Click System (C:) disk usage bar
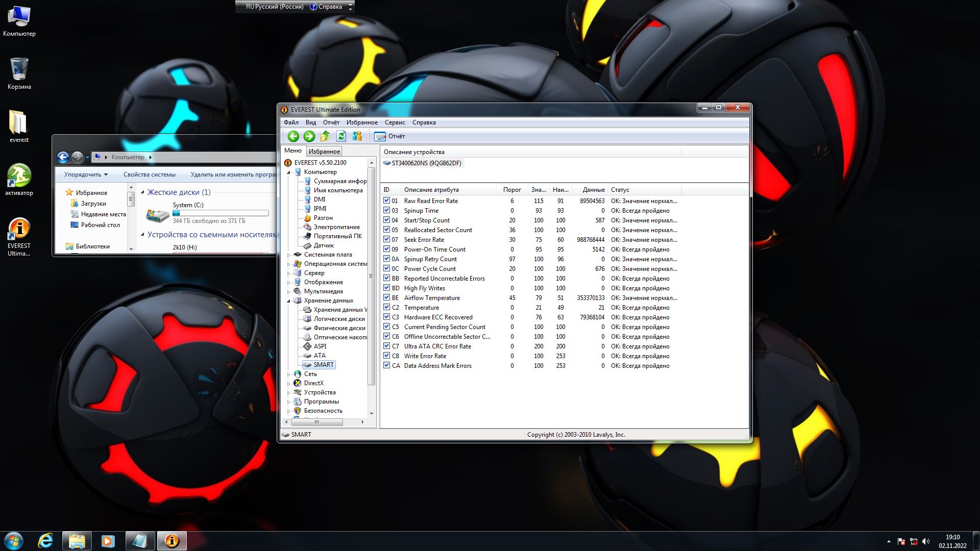The height and width of the screenshot is (551, 980). tap(220, 213)
